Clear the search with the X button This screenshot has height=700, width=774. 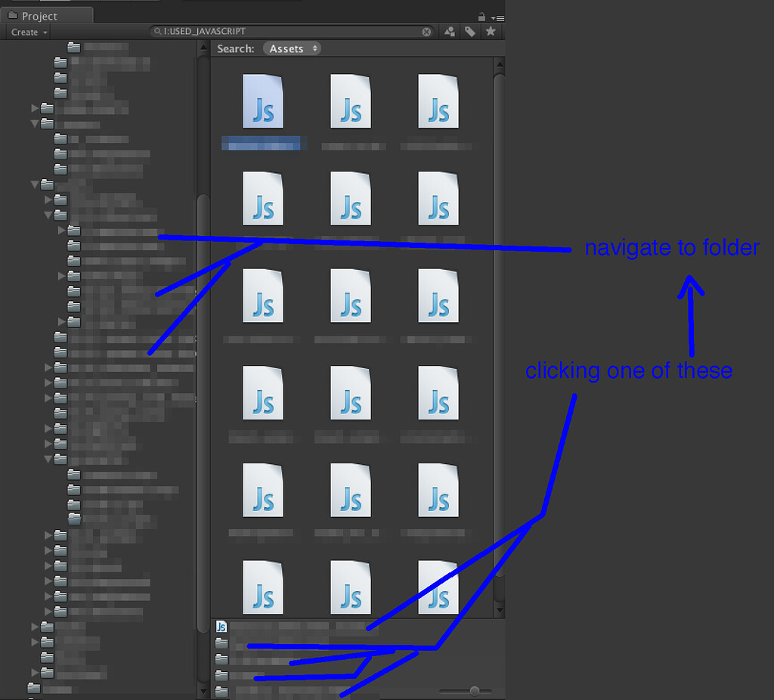[427, 31]
